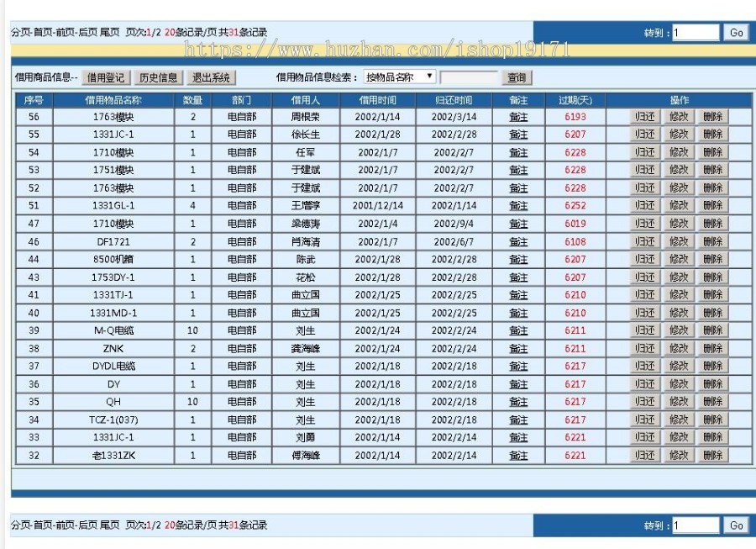Click 退出系统 to exit the system
Image resolution: width=756 pixels, height=549 pixels.
coord(208,77)
